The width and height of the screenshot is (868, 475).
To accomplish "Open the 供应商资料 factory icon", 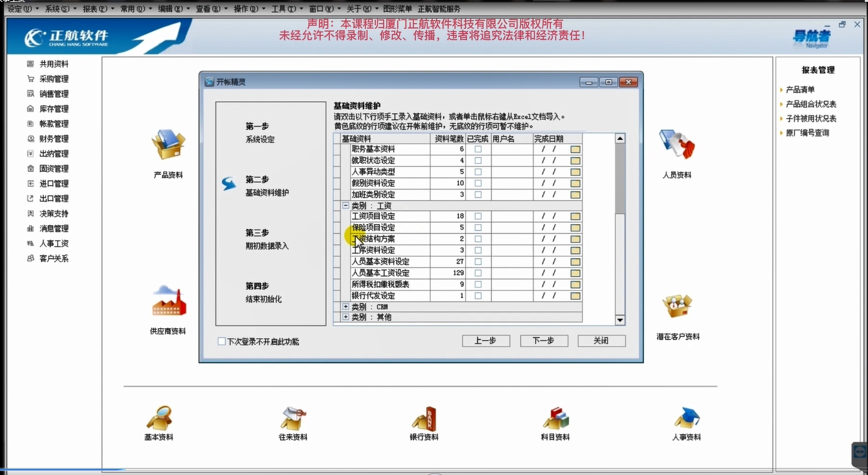I will [x=168, y=301].
